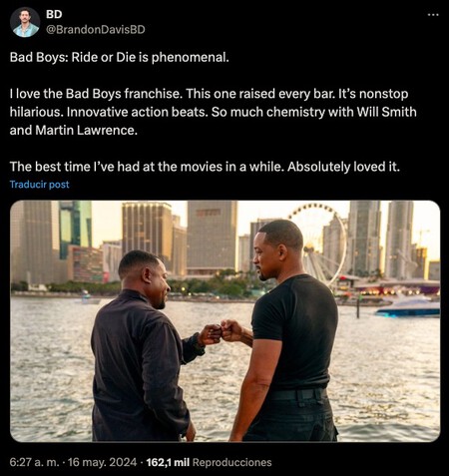Click the Reproducciones label
Screen dimensions: 449x476
[x=231, y=462]
